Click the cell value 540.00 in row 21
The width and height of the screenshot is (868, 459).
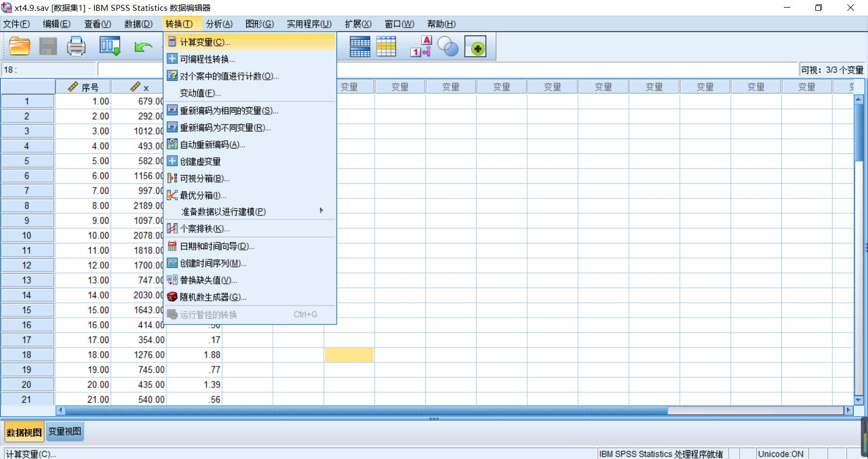[138, 399]
